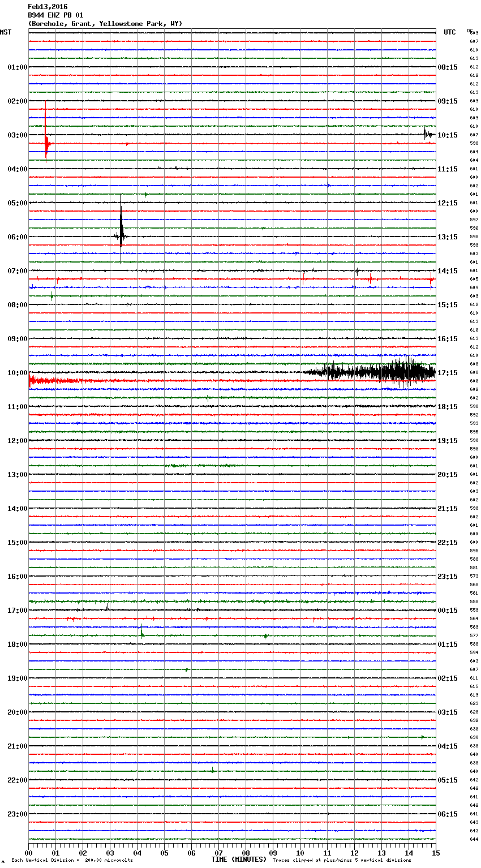Click the date header Feb13,2016
The image size is (481, 868).
pos(48,7)
